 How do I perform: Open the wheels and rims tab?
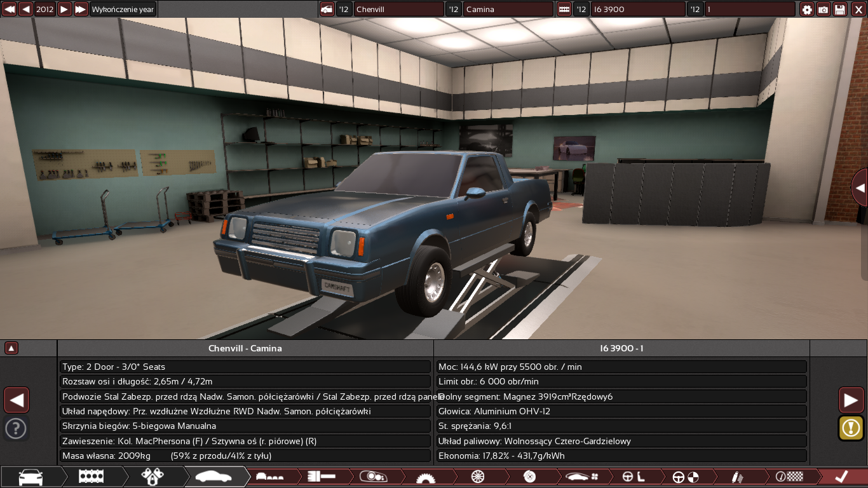[478, 477]
